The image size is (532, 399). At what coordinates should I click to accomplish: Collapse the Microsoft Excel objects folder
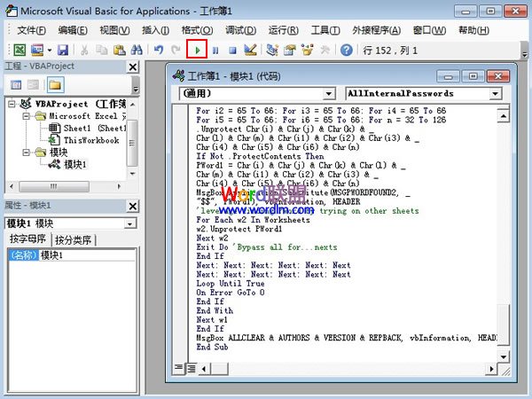click(26, 116)
